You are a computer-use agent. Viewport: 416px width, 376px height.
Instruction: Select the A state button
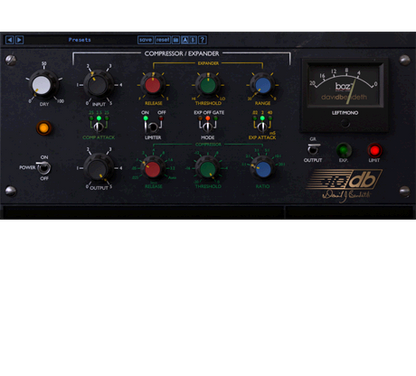pyautogui.click(x=185, y=40)
